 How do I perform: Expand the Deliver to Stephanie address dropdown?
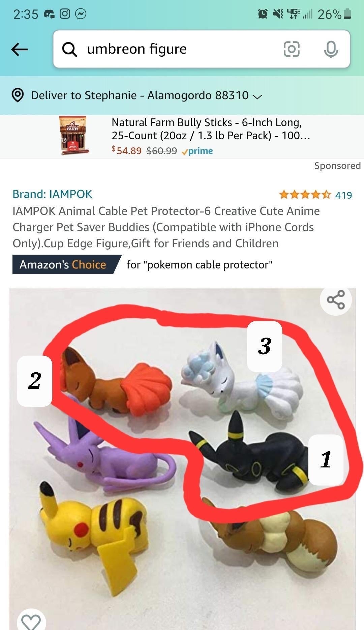(x=146, y=95)
